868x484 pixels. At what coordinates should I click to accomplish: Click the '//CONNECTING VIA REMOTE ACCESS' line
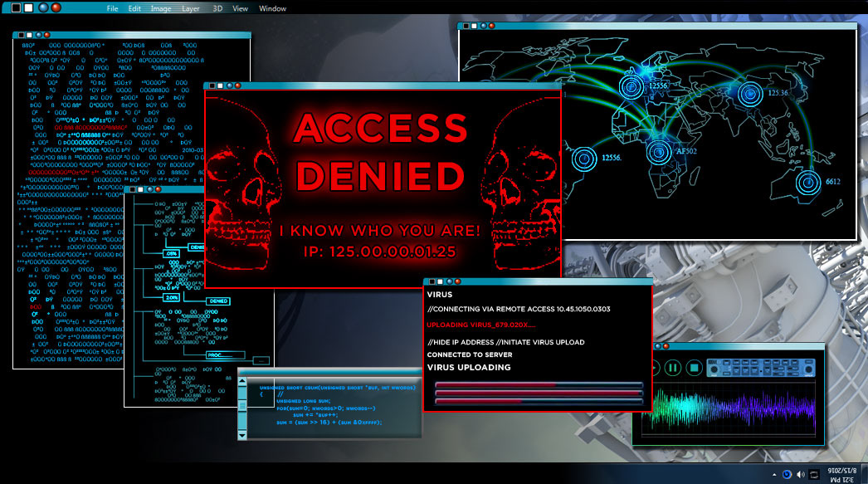[519, 309]
